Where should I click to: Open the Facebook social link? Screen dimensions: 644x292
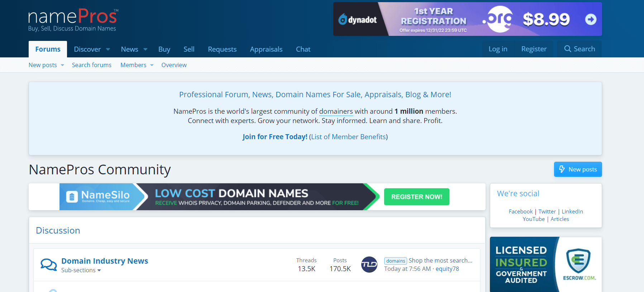pos(521,212)
